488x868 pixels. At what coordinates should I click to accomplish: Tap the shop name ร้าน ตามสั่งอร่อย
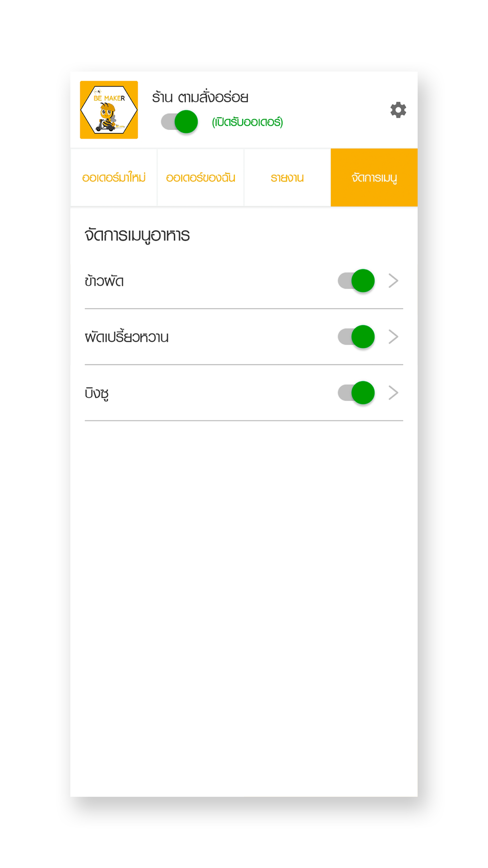(200, 97)
